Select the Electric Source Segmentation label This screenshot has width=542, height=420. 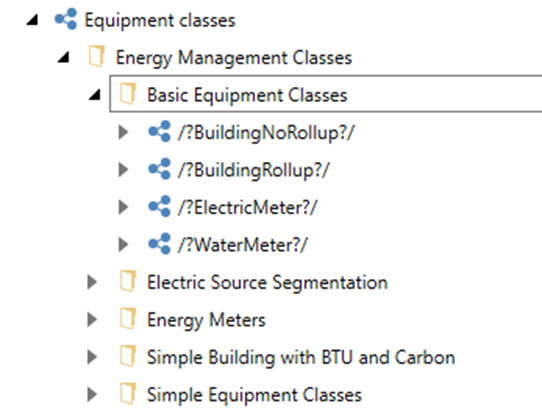(268, 282)
